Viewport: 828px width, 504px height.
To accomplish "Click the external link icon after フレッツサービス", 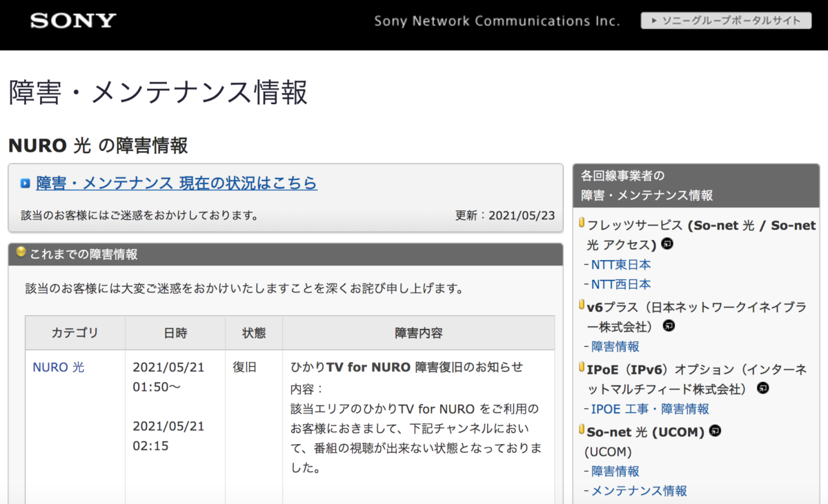I will click(x=667, y=244).
